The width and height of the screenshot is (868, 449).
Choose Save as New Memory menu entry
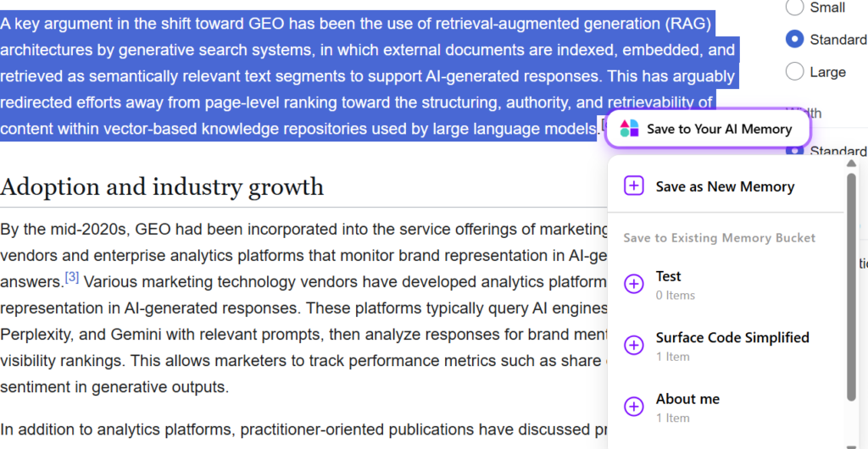click(725, 186)
